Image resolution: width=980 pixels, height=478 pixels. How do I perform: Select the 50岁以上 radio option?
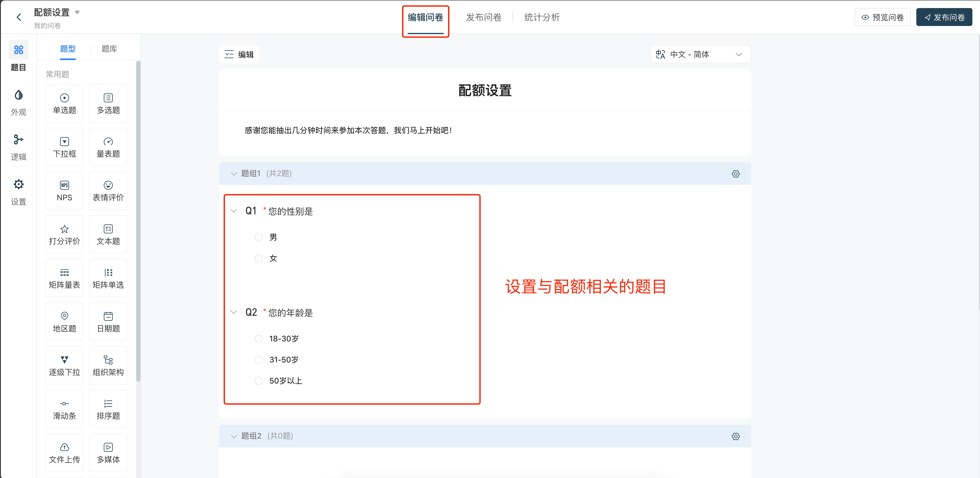259,381
